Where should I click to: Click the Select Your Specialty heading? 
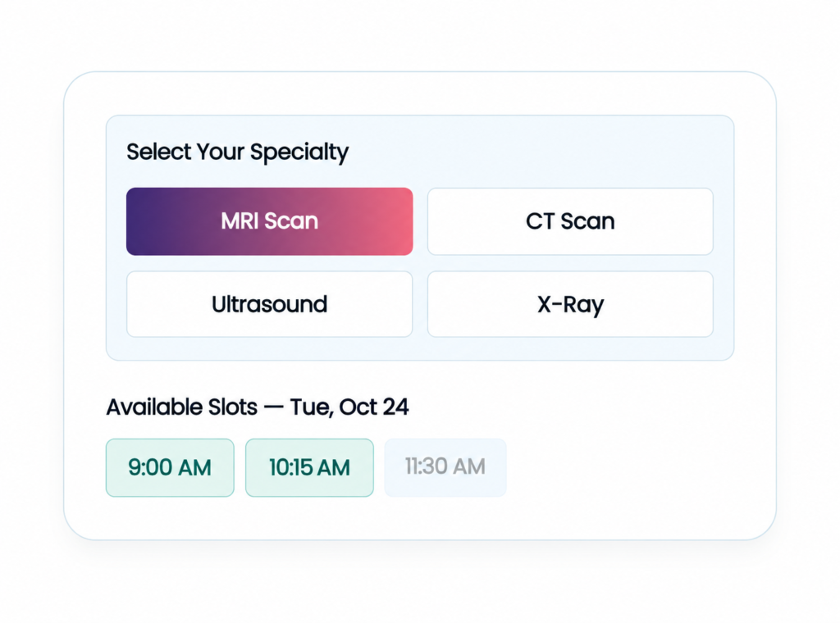coord(237,152)
